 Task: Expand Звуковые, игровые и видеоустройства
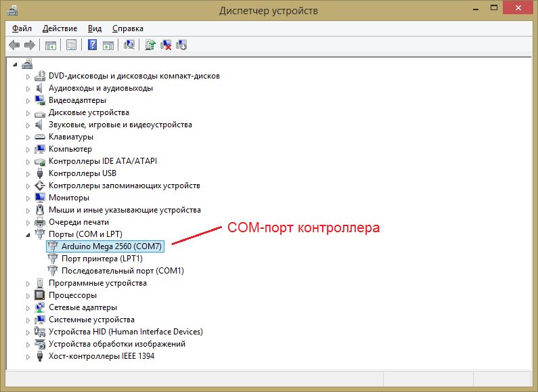(28, 125)
